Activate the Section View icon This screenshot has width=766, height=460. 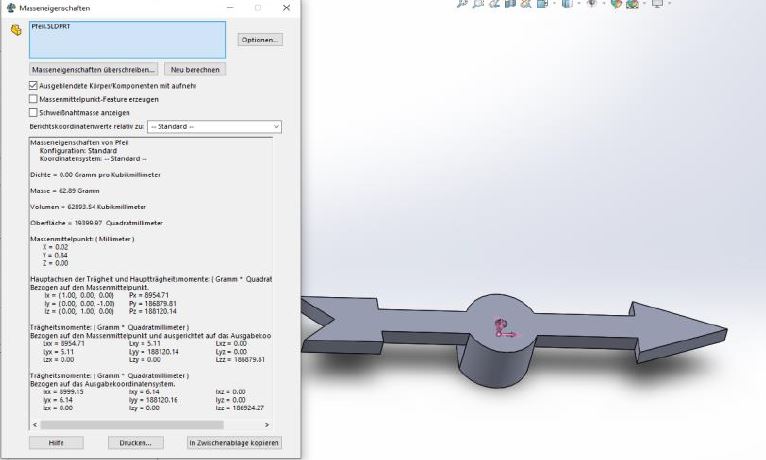[x=511, y=4]
